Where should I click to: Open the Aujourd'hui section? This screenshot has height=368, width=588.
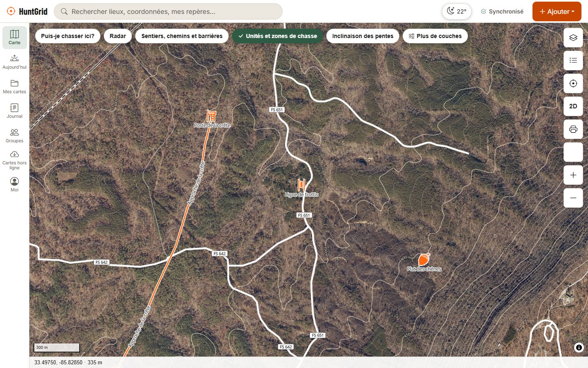coord(14,62)
